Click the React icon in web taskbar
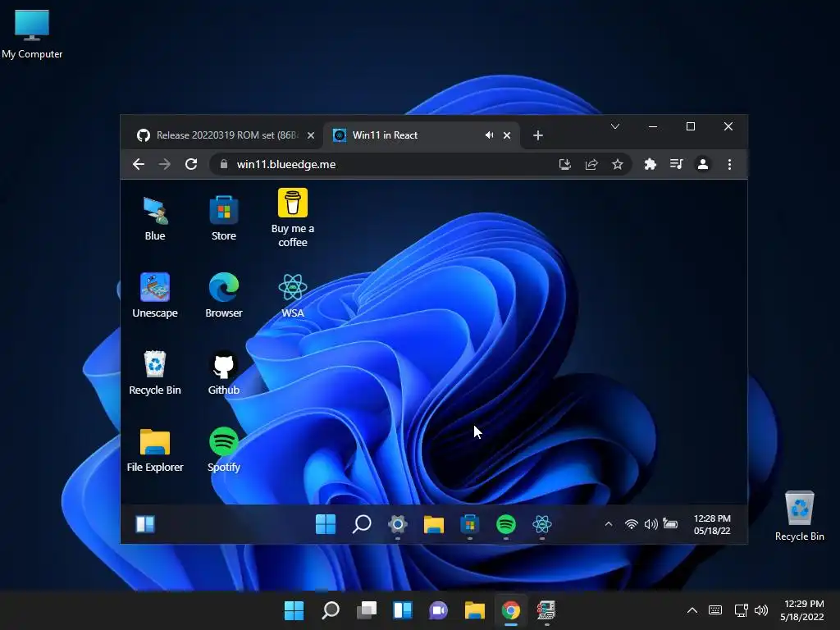Screen dimensions: 840x630 click(542, 524)
